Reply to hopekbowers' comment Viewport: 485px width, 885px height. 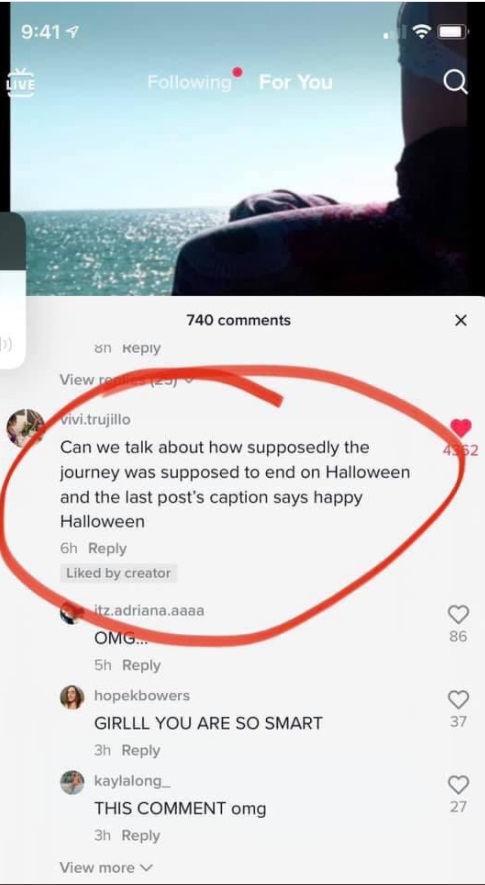[x=141, y=750]
